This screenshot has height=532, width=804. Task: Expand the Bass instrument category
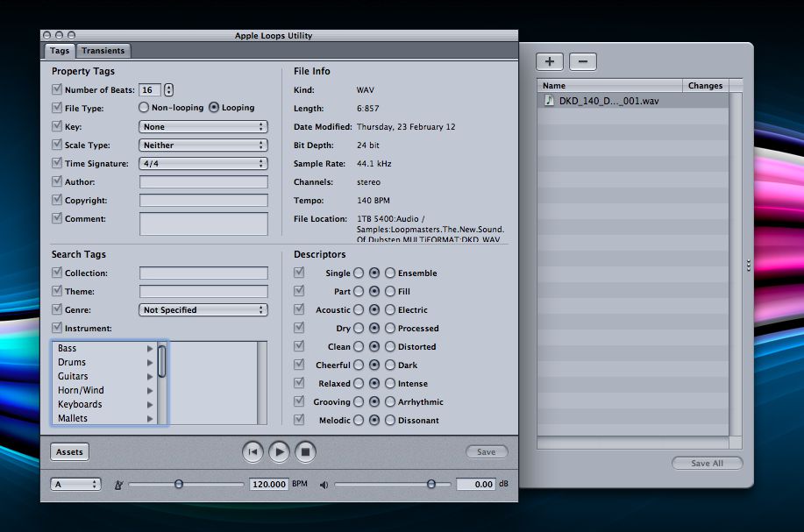[150, 349]
